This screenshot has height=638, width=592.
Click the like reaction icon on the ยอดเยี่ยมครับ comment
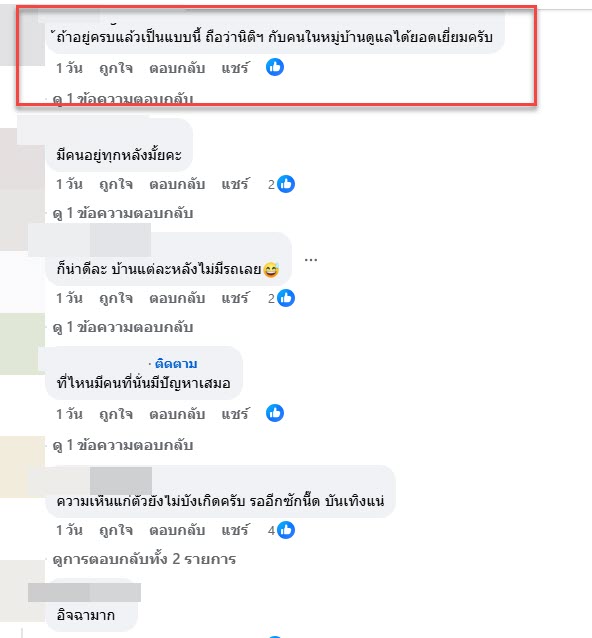275,67
